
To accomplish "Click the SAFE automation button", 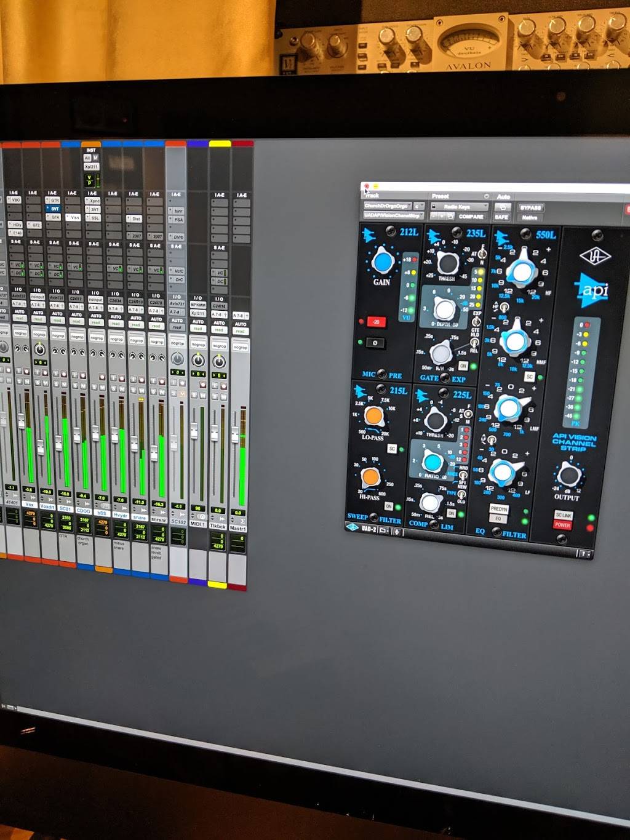I will point(502,217).
